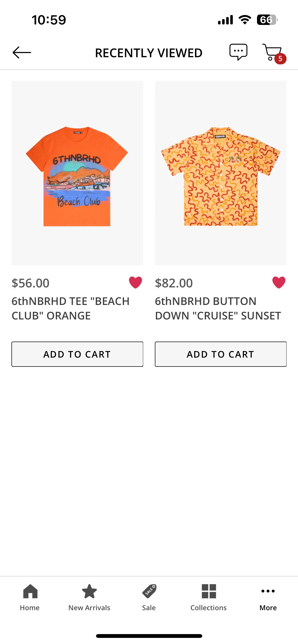Unfavorite the Beach Club tee heart

136,283
